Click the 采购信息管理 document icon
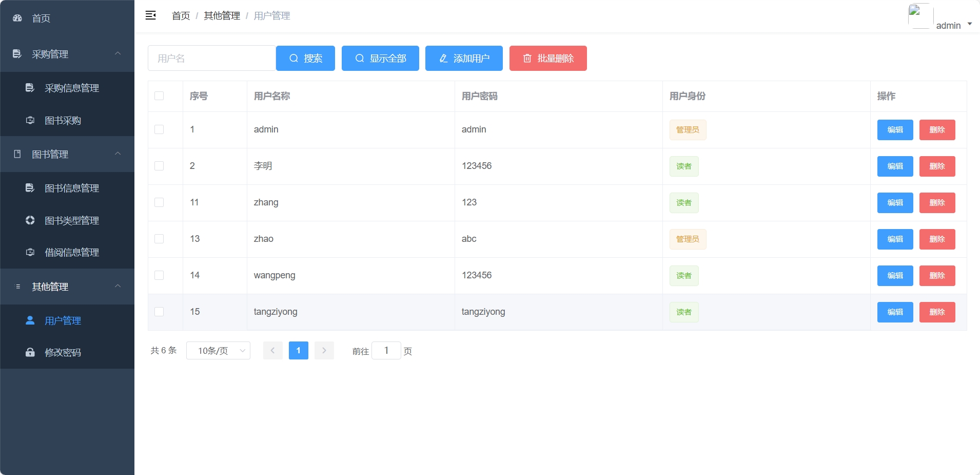The width and height of the screenshot is (980, 475). pyautogui.click(x=30, y=88)
